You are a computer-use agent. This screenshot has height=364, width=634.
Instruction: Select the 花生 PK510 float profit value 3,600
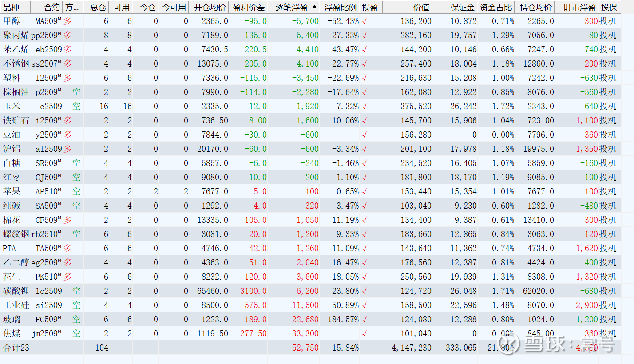coord(308,277)
